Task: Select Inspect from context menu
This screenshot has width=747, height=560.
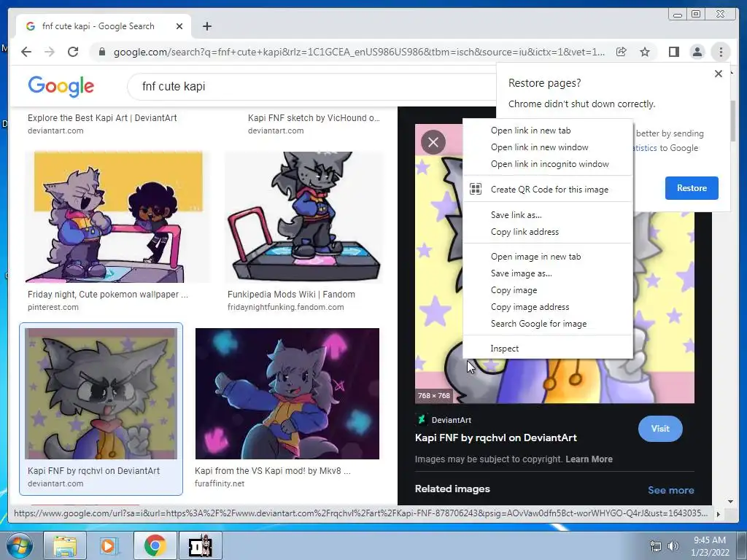Action: pyautogui.click(x=548, y=349)
